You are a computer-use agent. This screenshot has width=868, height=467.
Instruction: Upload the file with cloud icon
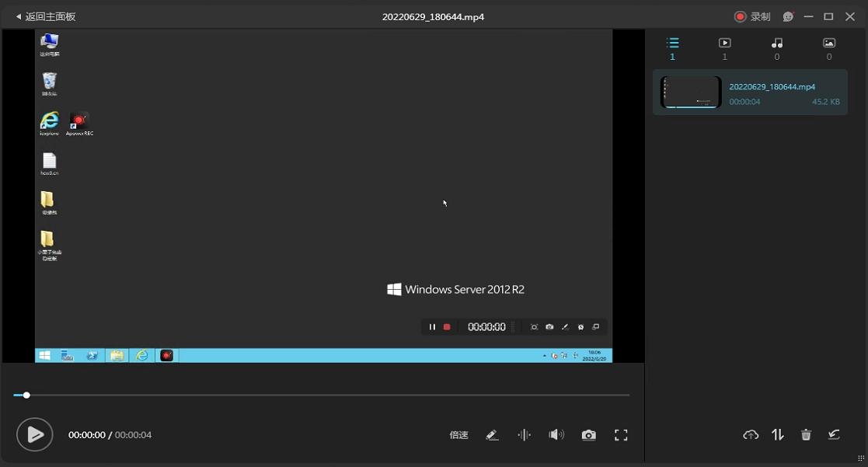[x=751, y=435]
